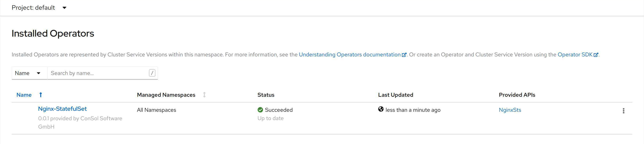
Task: Click the Provided APIs column header
Action: 517,95
